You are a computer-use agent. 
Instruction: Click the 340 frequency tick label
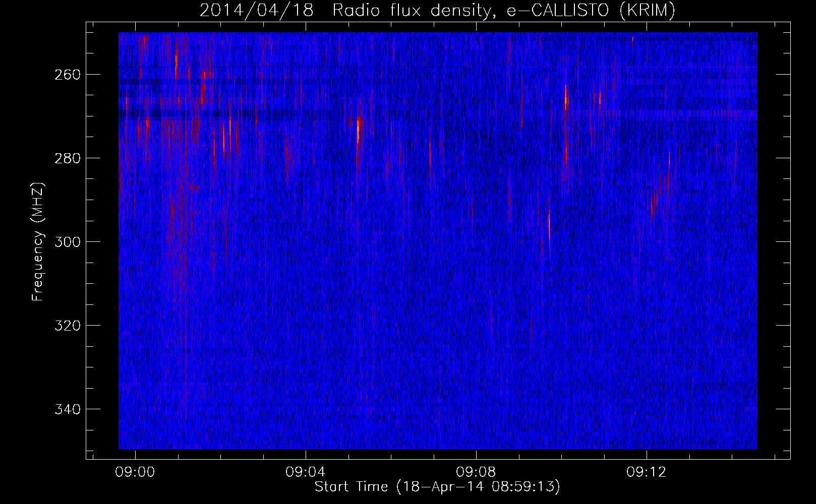click(x=68, y=409)
